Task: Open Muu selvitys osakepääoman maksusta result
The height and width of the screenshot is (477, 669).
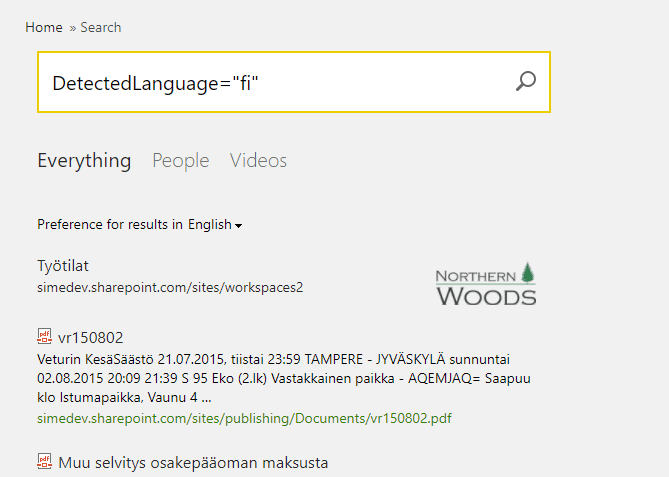Action: pyautogui.click(x=193, y=463)
